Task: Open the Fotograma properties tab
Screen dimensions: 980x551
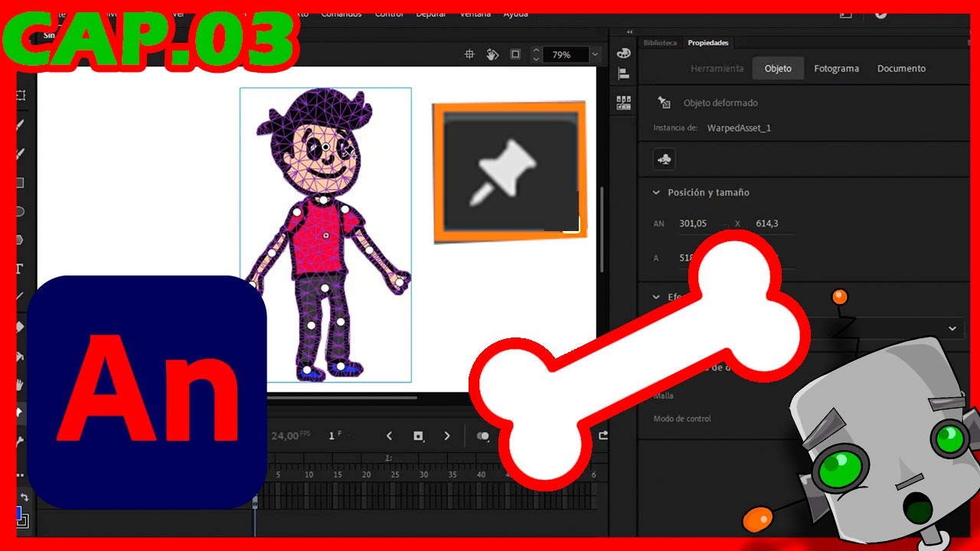Action: coord(836,68)
